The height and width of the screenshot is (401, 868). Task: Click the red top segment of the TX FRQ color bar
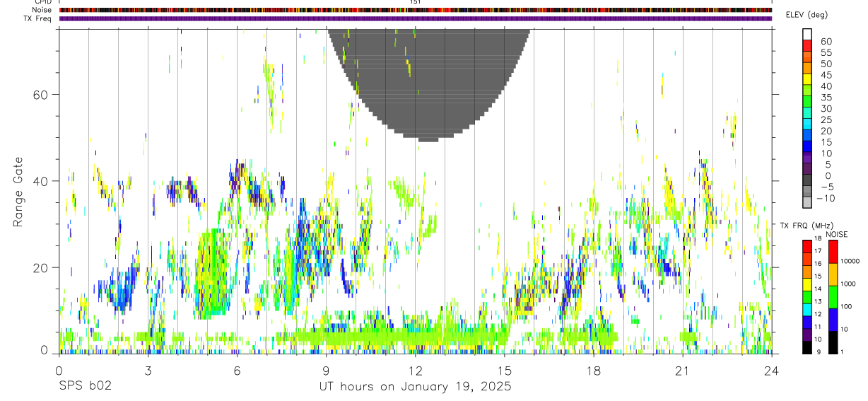[807, 246]
